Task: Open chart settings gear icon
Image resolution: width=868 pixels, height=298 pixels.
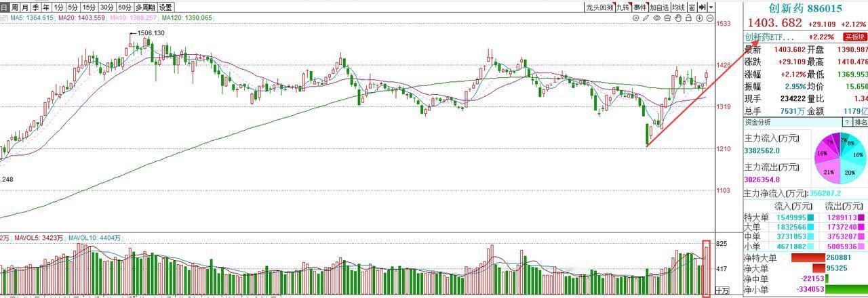Action: [x=636, y=18]
